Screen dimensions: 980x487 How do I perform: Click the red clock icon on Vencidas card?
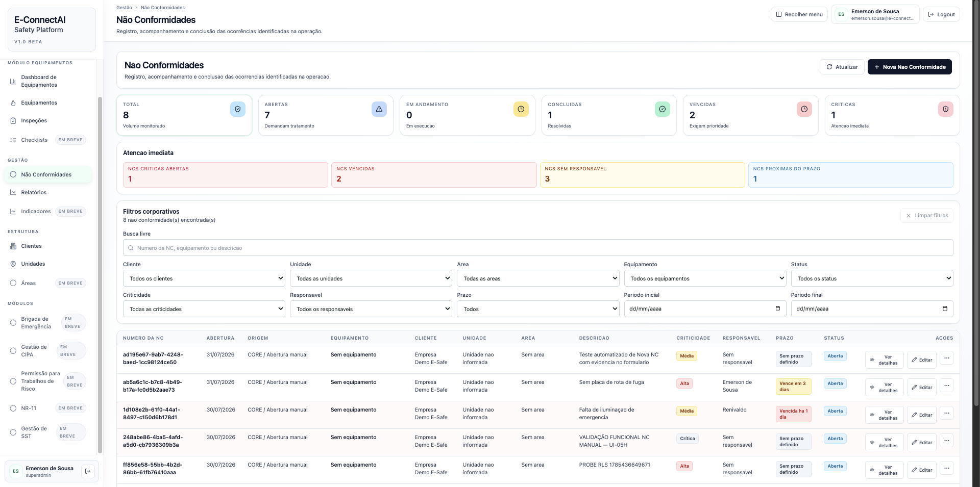804,109
